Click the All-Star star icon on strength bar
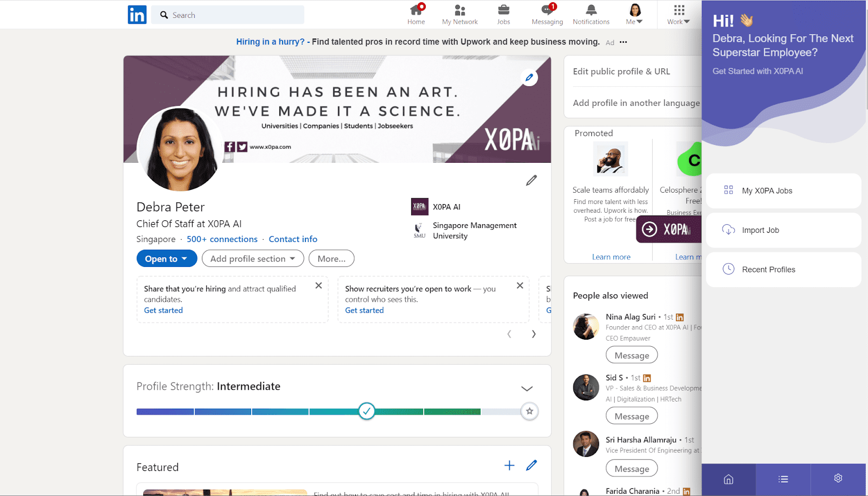 (x=529, y=411)
